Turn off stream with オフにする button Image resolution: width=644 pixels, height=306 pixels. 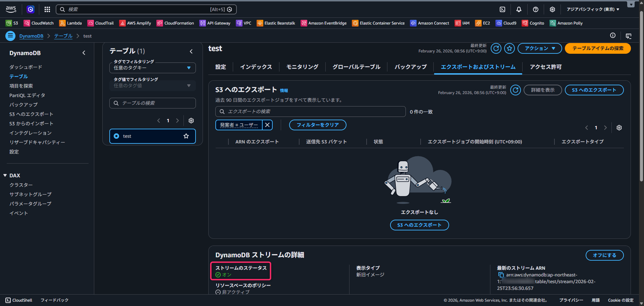point(604,255)
